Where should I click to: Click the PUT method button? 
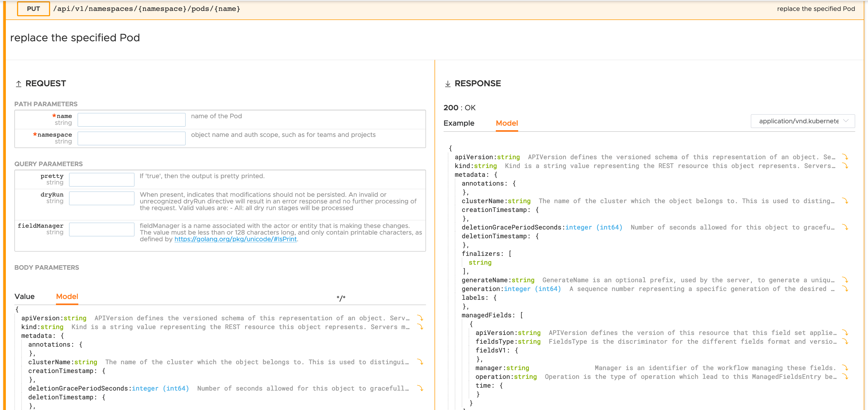click(x=33, y=9)
